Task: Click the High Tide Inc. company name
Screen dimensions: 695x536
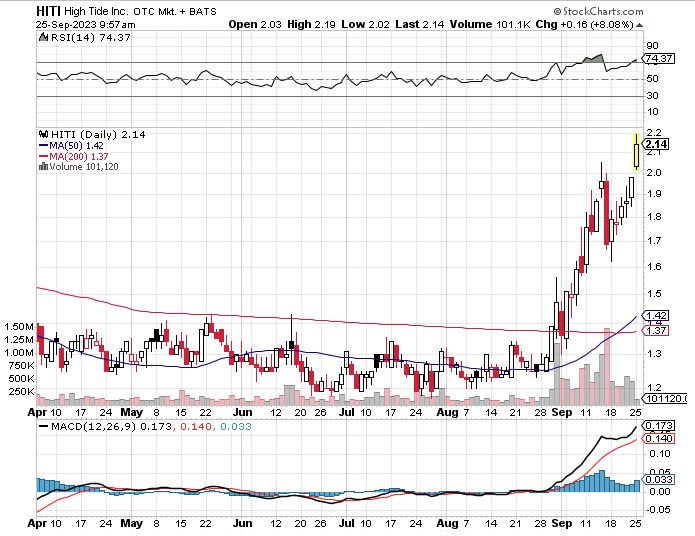Action: (x=97, y=11)
